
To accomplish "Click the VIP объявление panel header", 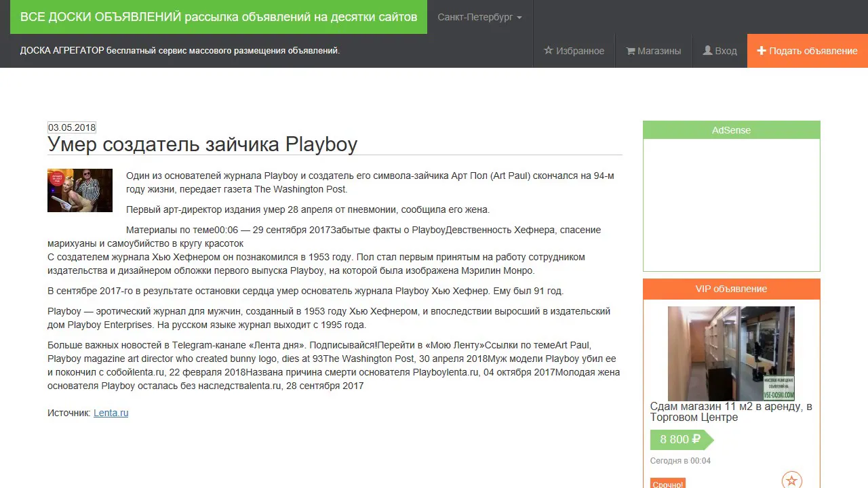I will click(731, 289).
